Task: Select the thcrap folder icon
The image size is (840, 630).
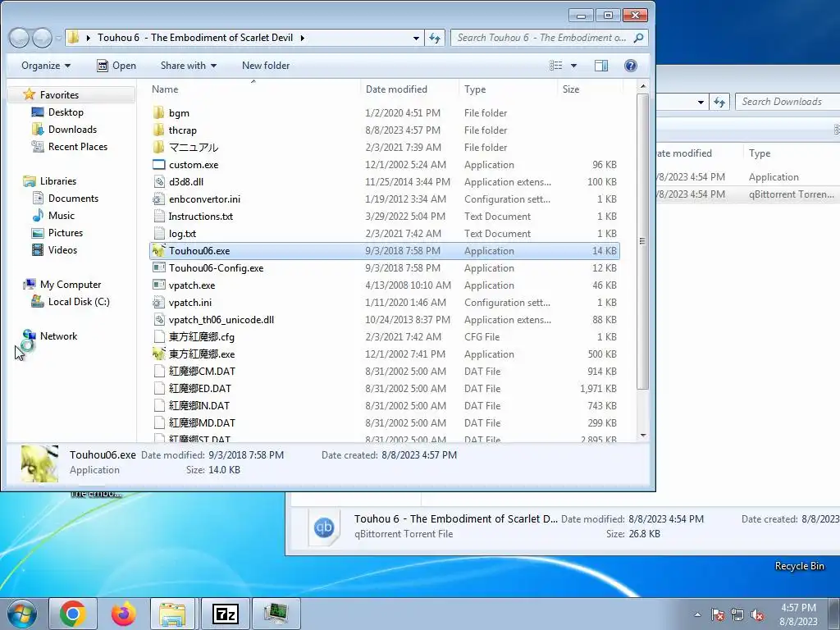Action: coord(158,130)
